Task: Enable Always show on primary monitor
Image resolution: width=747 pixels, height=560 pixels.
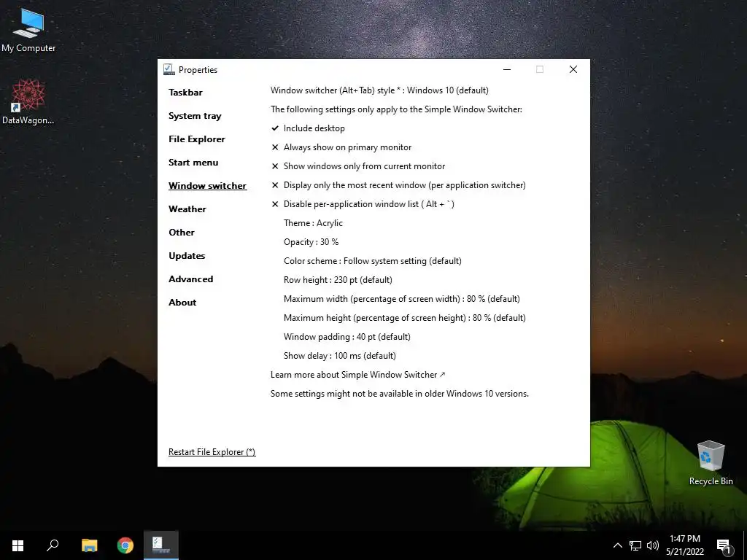Action: pos(341,147)
